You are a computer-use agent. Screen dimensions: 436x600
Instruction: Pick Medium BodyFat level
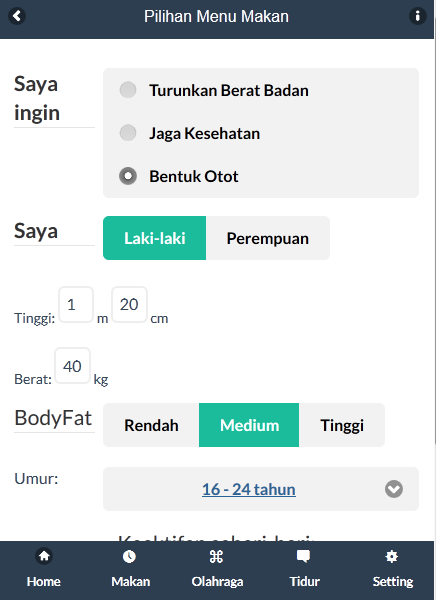(x=249, y=425)
